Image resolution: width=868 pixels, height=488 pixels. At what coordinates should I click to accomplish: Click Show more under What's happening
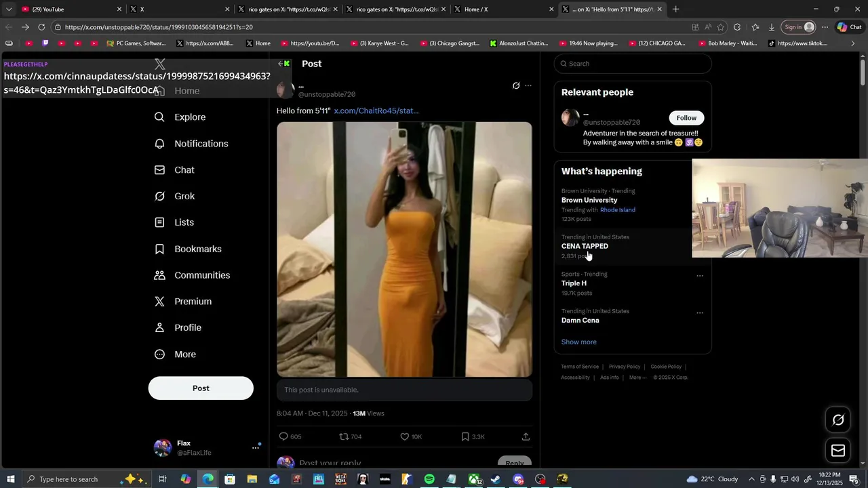579,342
